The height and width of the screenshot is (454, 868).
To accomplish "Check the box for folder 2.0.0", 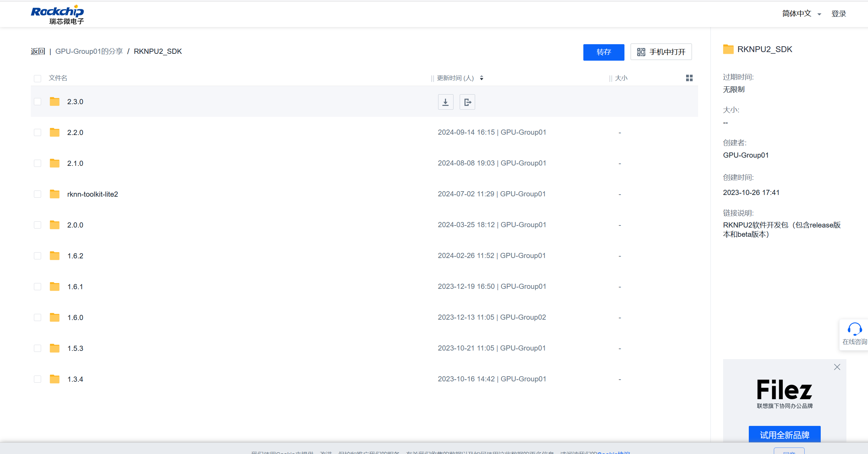I will 38,225.
